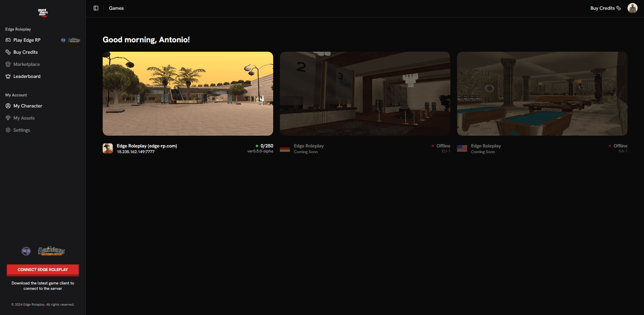The image size is (644, 315).
Task: Click the ver0.5.0-alpha version text
Action: (260, 151)
